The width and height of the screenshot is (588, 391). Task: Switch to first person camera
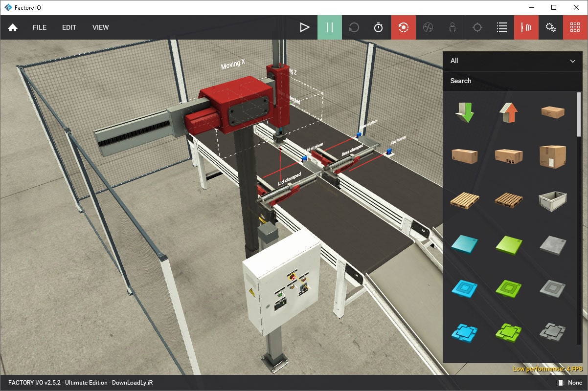tap(452, 27)
